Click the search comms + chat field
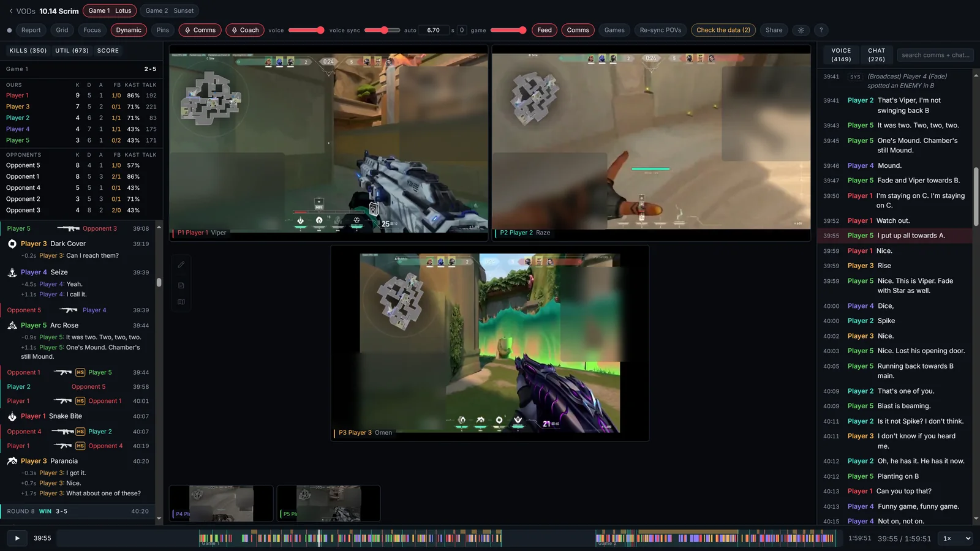 pyautogui.click(x=935, y=55)
